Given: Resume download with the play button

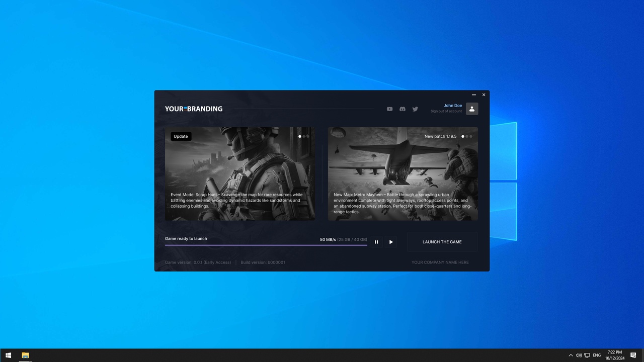Looking at the screenshot, I should 391,242.
